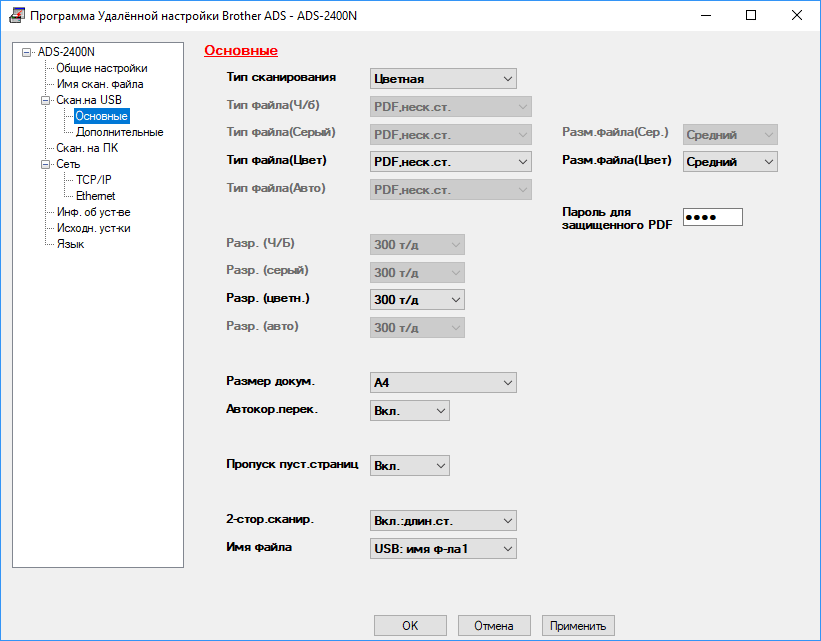The height and width of the screenshot is (641, 821).
Task: Maximize the remote setup window
Action: [751, 15]
